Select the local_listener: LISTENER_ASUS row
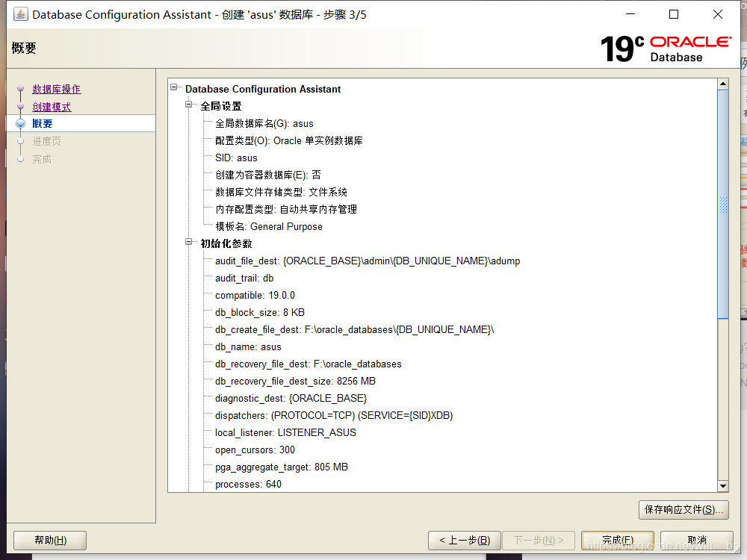The image size is (747, 560). click(x=285, y=432)
